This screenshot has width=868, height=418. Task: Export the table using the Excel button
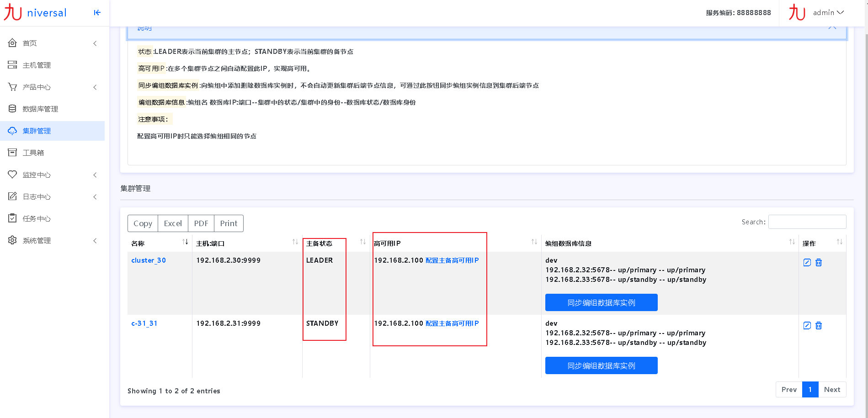[x=173, y=223]
